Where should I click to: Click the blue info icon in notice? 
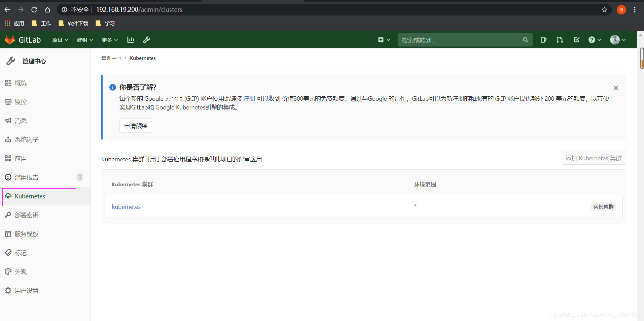tap(113, 87)
